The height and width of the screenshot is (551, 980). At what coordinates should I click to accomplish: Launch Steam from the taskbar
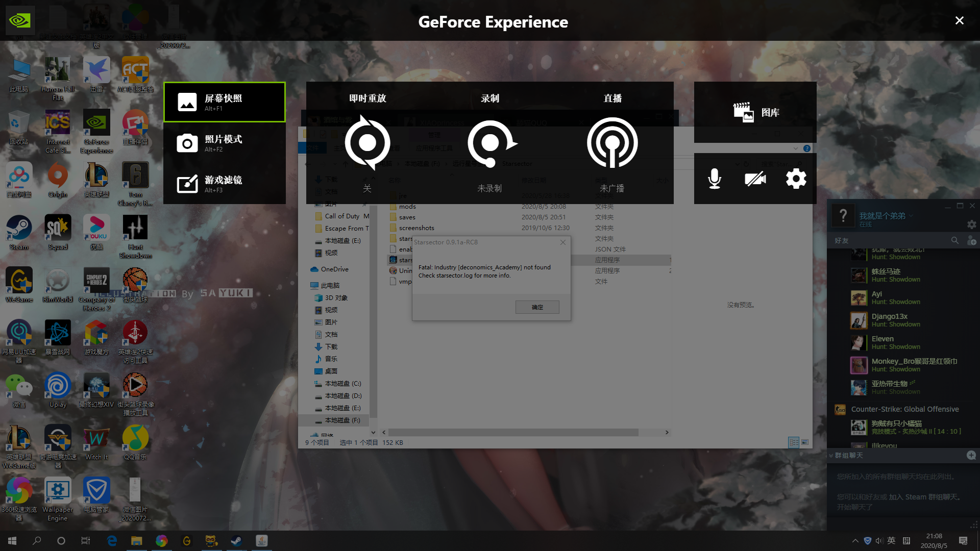(236, 540)
